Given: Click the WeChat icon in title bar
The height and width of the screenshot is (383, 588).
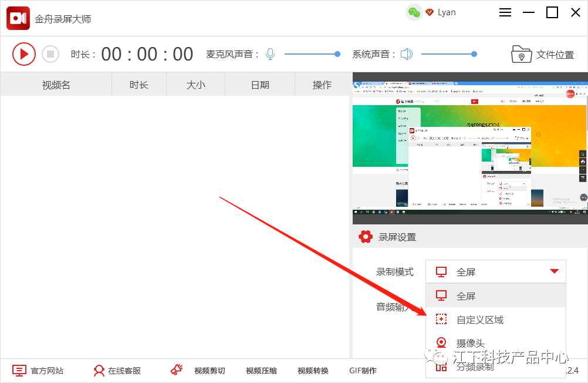Looking at the screenshot, I should click(x=414, y=12).
